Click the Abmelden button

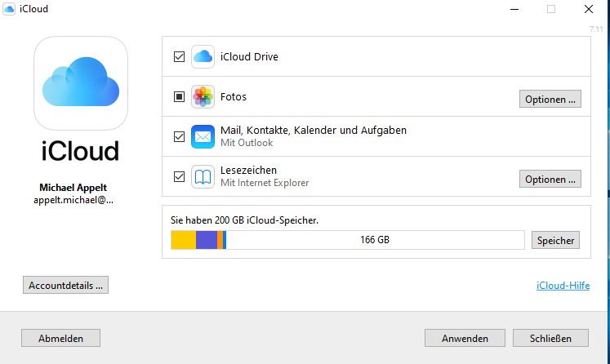[59, 338]
